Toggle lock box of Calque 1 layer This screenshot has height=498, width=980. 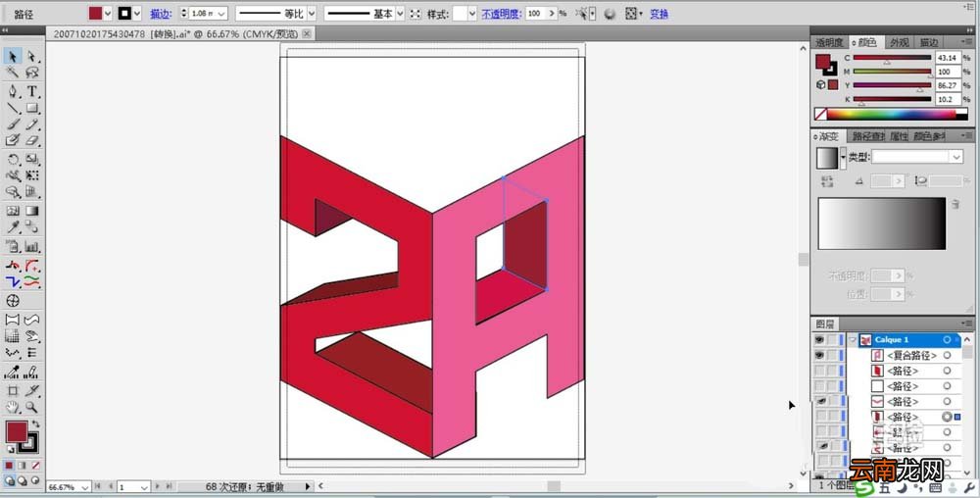pos(833,340)
